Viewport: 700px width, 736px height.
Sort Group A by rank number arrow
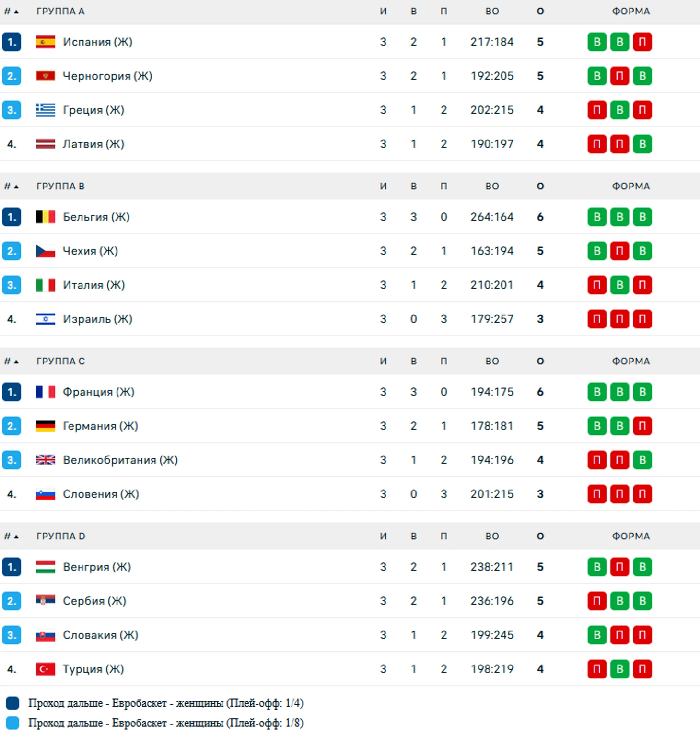point(11,11)
